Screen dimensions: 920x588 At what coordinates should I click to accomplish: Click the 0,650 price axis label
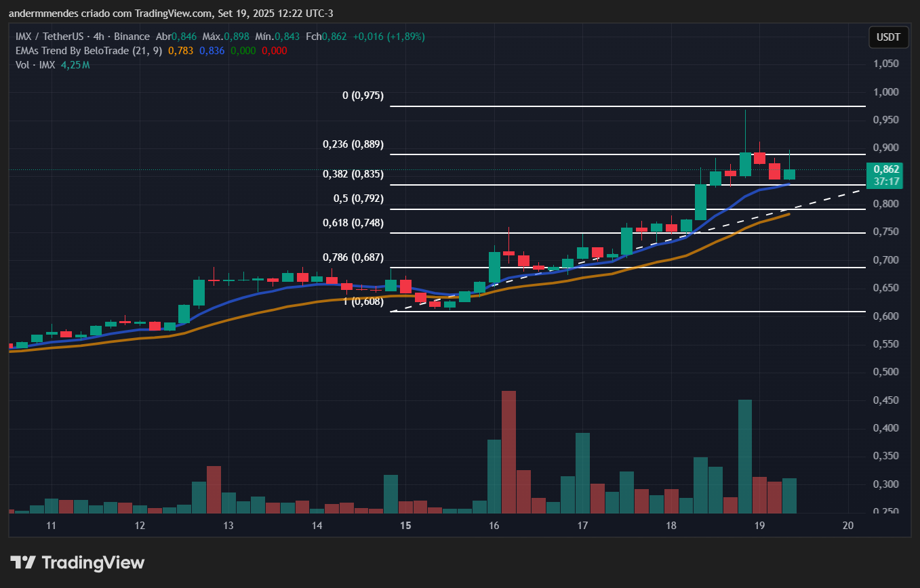click(886, 288)
